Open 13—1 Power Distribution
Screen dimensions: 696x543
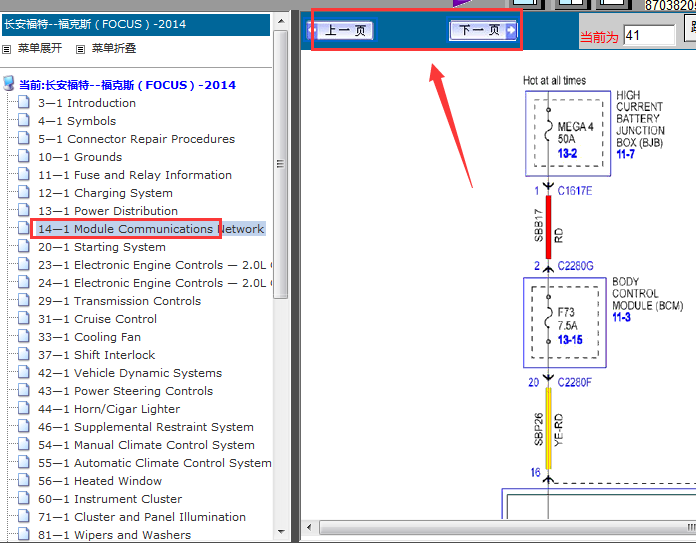(108, 211)
